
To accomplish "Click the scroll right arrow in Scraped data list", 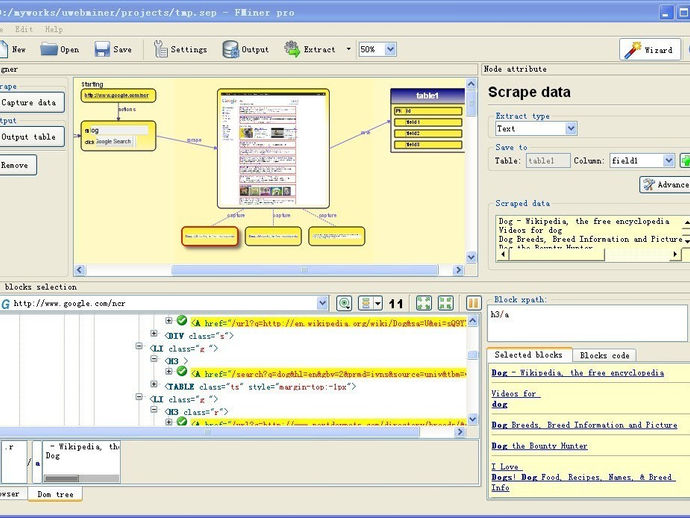I will 675,254.
